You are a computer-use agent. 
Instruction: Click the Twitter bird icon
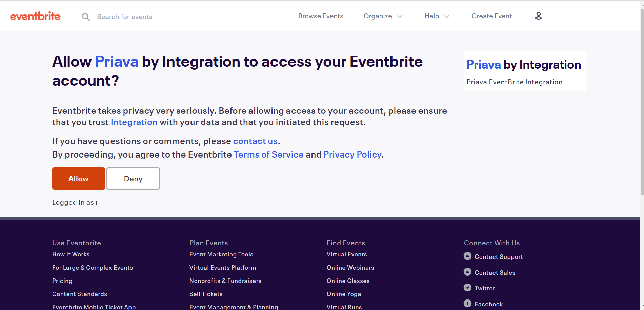tap(467, 288)
